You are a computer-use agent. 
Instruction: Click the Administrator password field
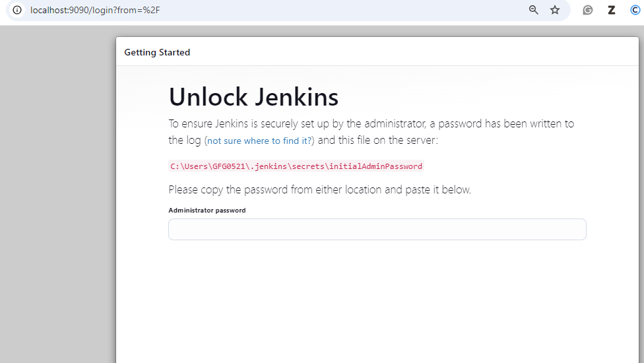click(x=377, y=230)
